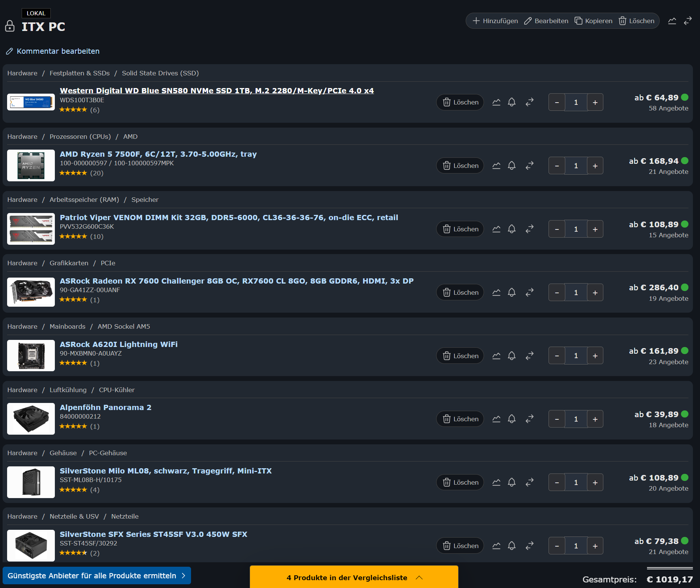Viewport: 700px width, 588px height.
Task: Click compare arrows for SilverStone ST45SF PSU
Action: click(529, 546)
